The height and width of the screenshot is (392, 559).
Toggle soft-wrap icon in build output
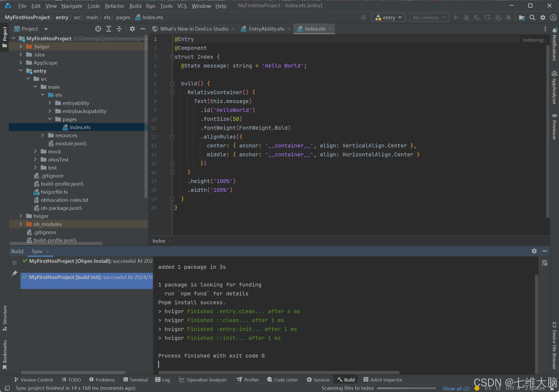[544, 263]
